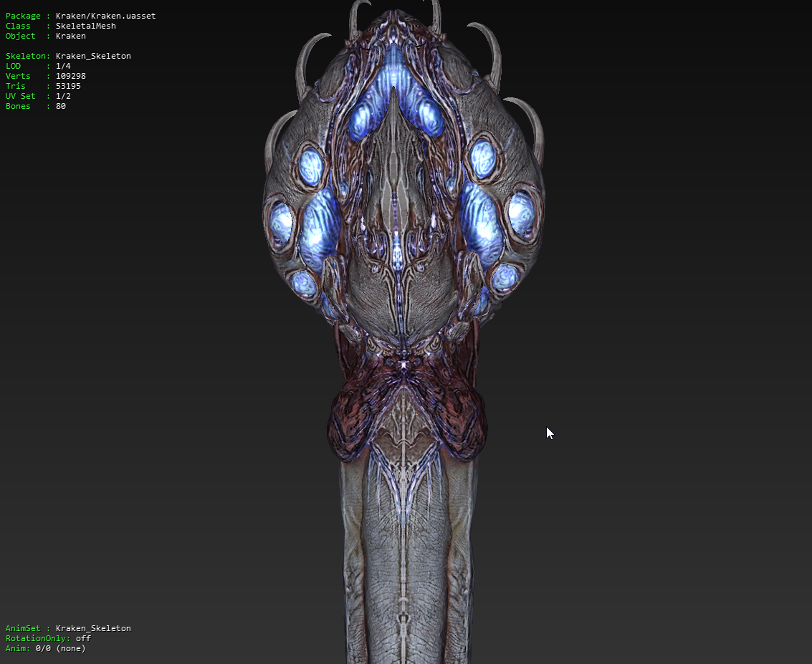Viewport: 812px width, 664px height.
Task: Click the AnimSet Kraken_Skeleton value
Action: [93, 628]
